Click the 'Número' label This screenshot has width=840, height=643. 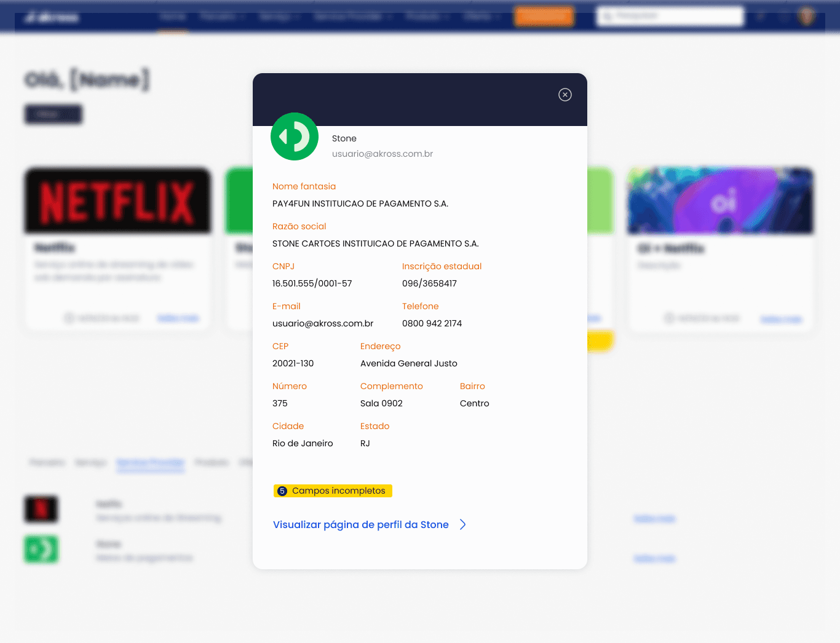coord(290,386)
